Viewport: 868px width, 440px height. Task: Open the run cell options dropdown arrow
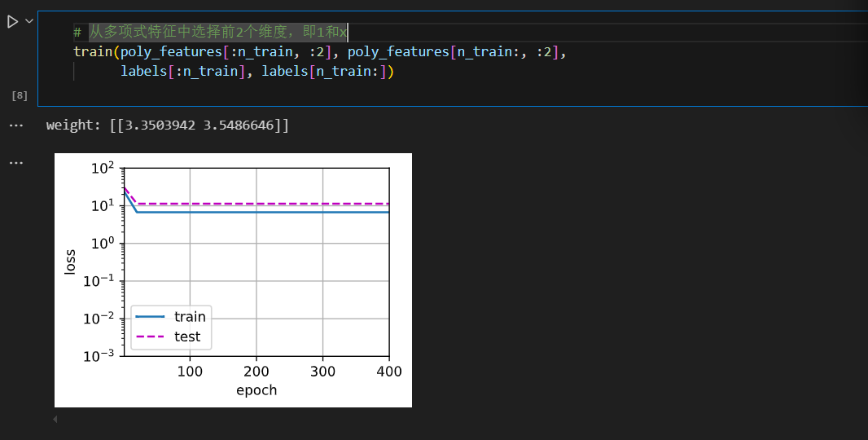coord(29,21)
